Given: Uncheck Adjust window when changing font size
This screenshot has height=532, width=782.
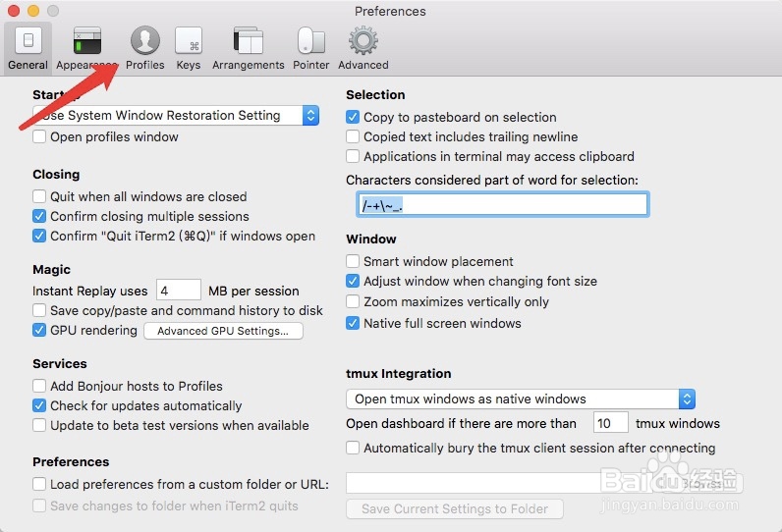Looking at the screenshot, I should click(353, 281).
